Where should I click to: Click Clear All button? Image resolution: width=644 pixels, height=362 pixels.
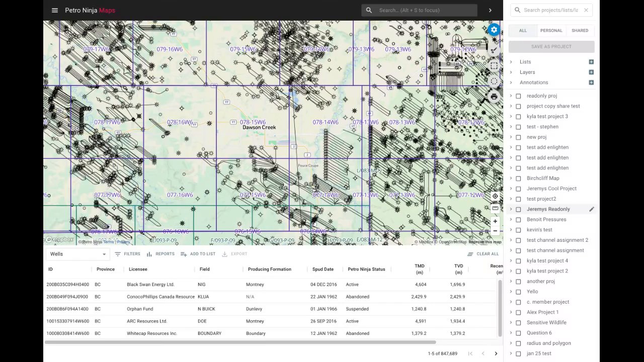[x=483, y=254]
